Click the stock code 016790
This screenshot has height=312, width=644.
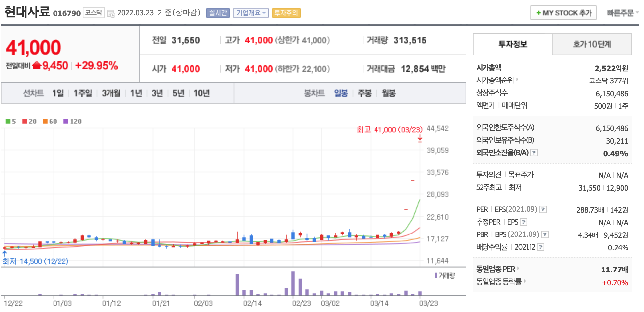(67, 13)
